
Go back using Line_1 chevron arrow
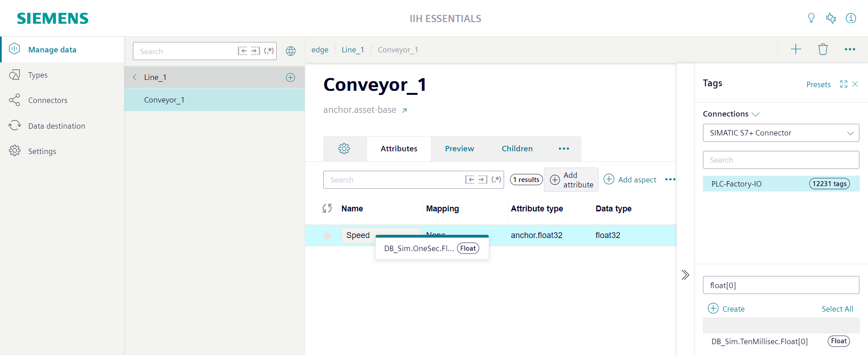(135, 77)
